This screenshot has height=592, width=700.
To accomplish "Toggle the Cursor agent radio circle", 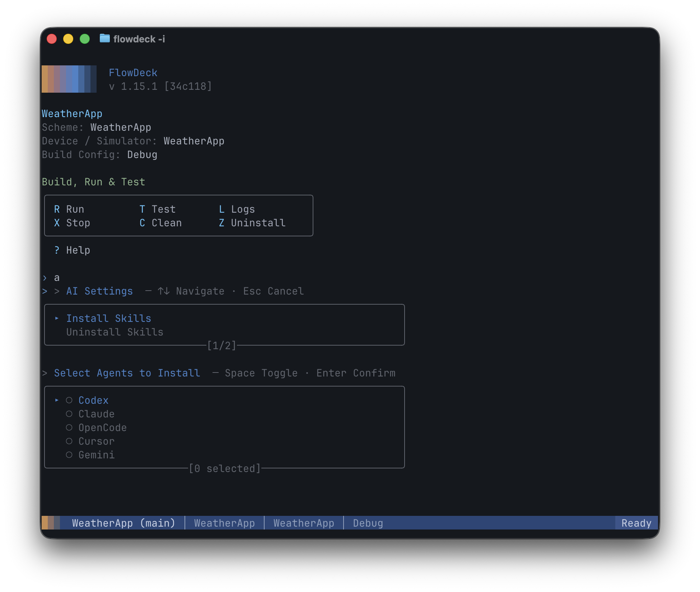I will (x=69, y=441).
